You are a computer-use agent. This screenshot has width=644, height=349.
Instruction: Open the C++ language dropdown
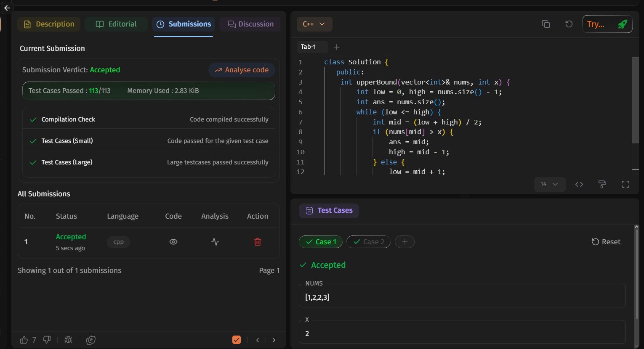pos(314,24)
